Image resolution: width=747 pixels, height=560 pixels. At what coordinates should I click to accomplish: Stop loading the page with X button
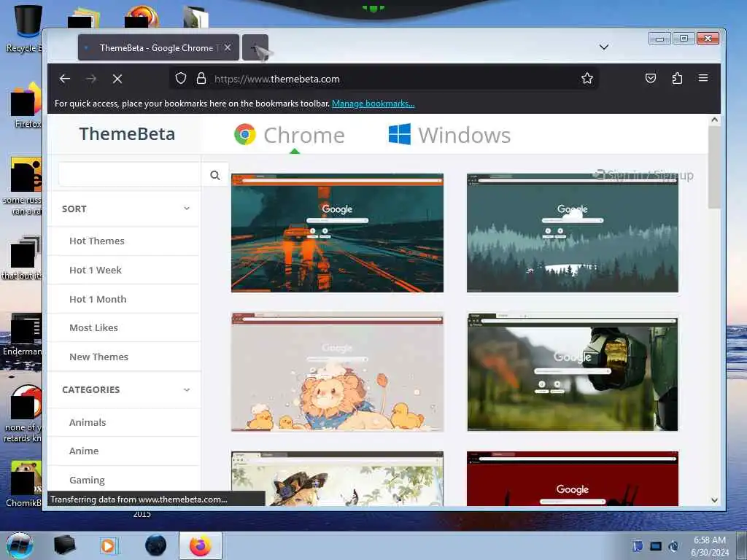coord(117,79)
